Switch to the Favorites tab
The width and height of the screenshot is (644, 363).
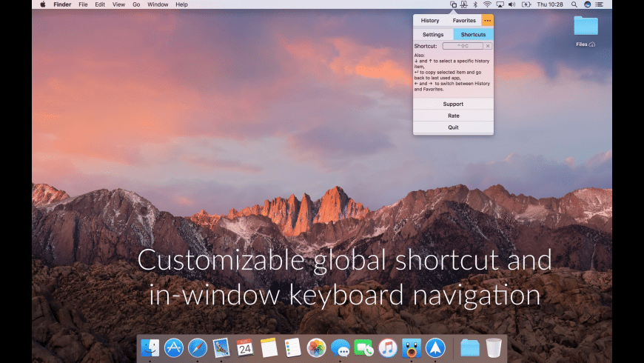[464, 21]
